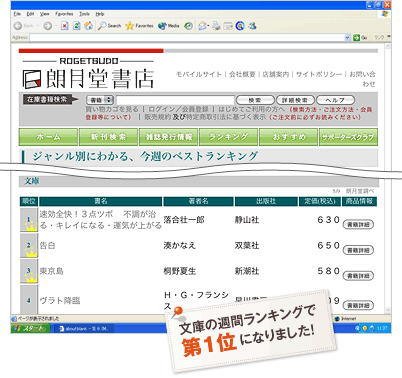
Task: Open the Search toolbar button
Action: 109,26
